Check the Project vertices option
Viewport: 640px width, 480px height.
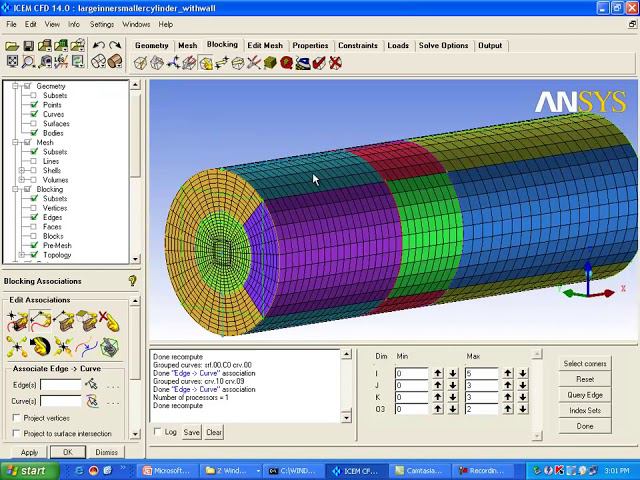(17, 418)
